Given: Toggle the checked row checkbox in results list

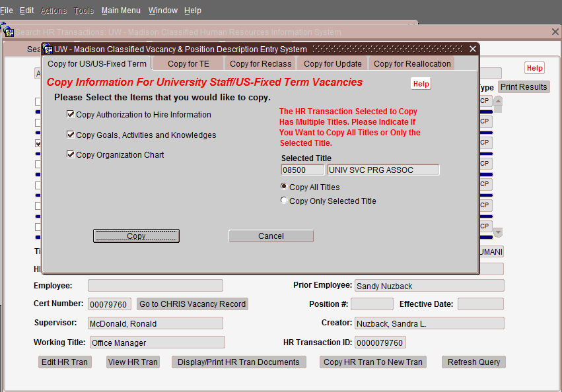Looking at the screenshot, I should click(x=38, y=143).
